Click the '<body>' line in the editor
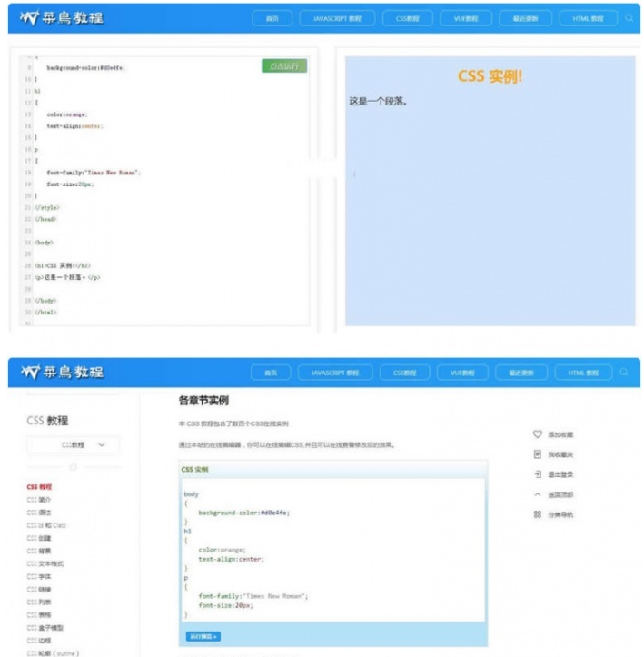The image size is (644, 657). pos(44,243)
